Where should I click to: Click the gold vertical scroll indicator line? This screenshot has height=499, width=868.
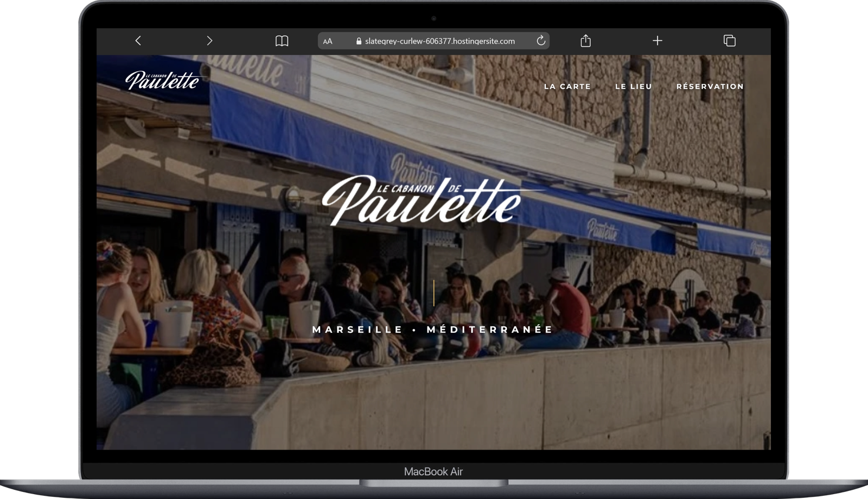(433, 293)
